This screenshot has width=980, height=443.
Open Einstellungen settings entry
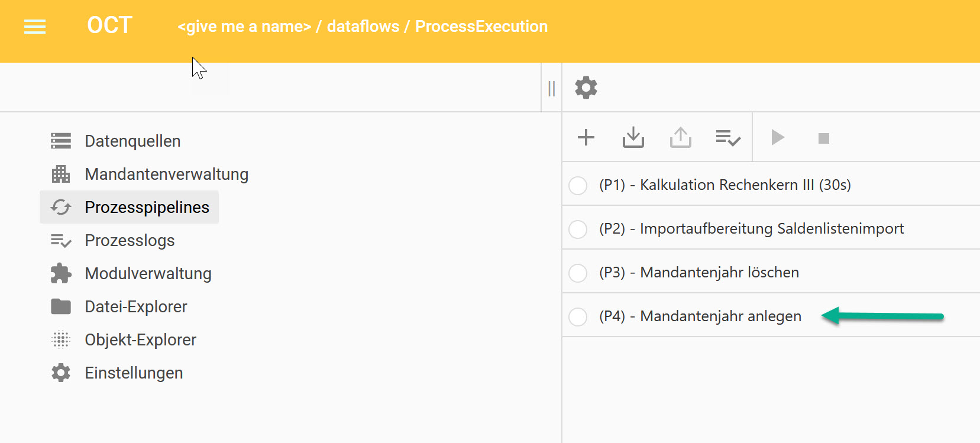pyautogui.click(x=134, y=373)
